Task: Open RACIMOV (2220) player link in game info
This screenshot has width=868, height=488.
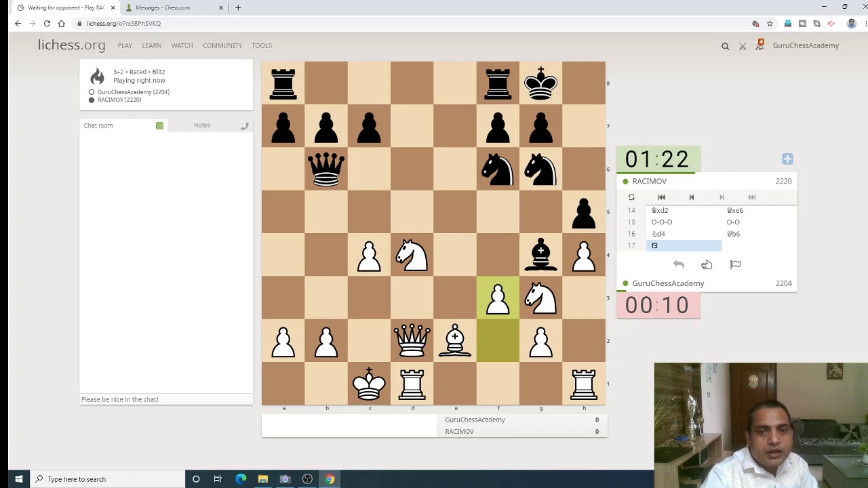Action: (119, 100)
